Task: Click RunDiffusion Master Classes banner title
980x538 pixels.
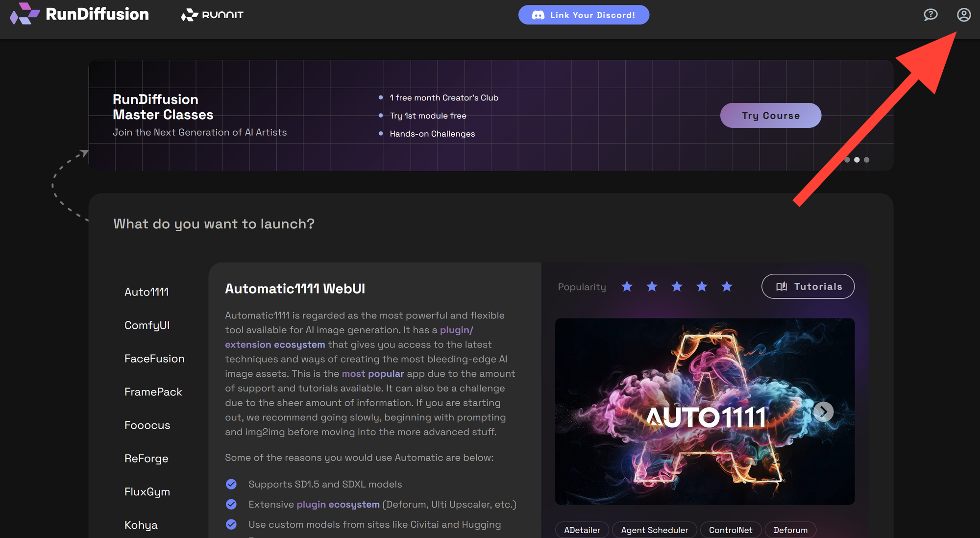Action: [x=163, y=107]
